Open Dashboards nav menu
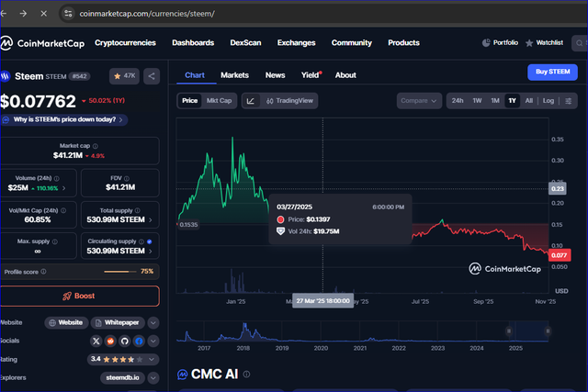Screen dimensions: 588x392 193,43
